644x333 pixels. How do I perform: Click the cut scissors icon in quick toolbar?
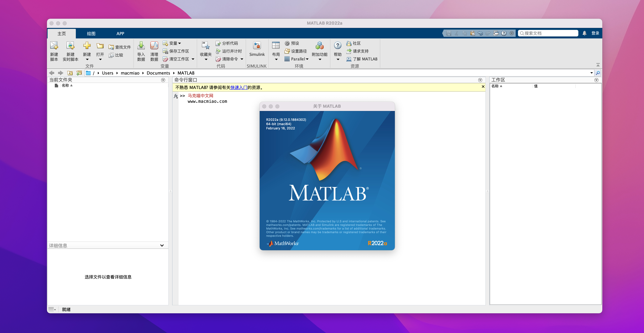[x=457, y=33]
